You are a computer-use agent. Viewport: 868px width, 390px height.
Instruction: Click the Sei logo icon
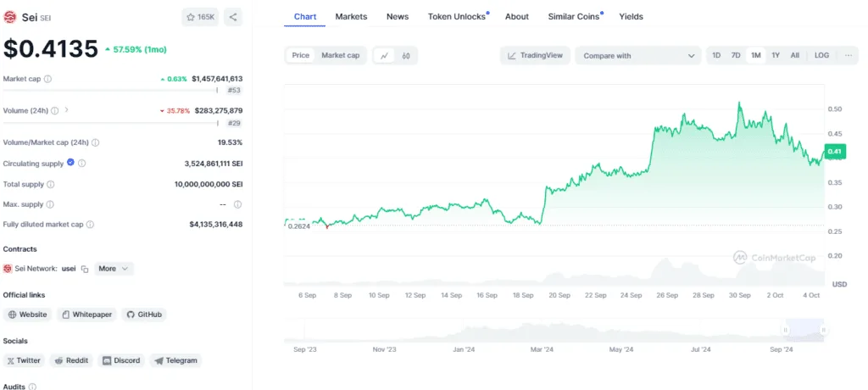[x=10, y=17]
